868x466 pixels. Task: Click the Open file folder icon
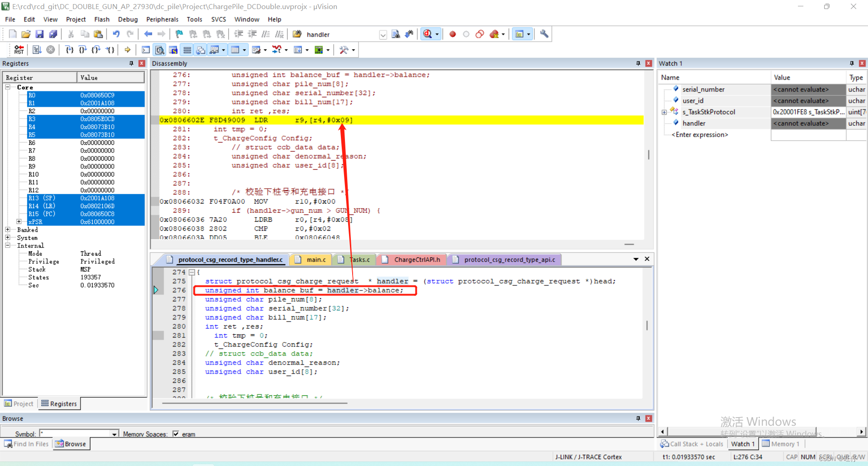pos(26,34)
